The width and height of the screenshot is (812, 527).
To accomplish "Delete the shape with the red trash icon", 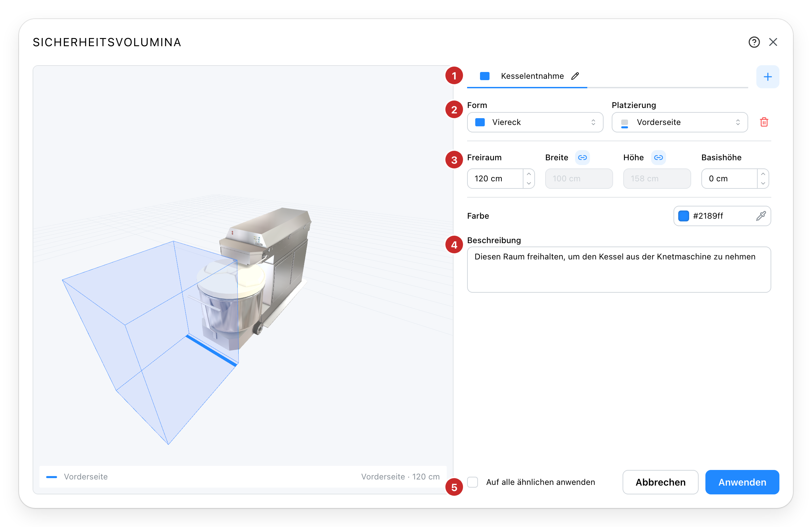I will (764, 122).
